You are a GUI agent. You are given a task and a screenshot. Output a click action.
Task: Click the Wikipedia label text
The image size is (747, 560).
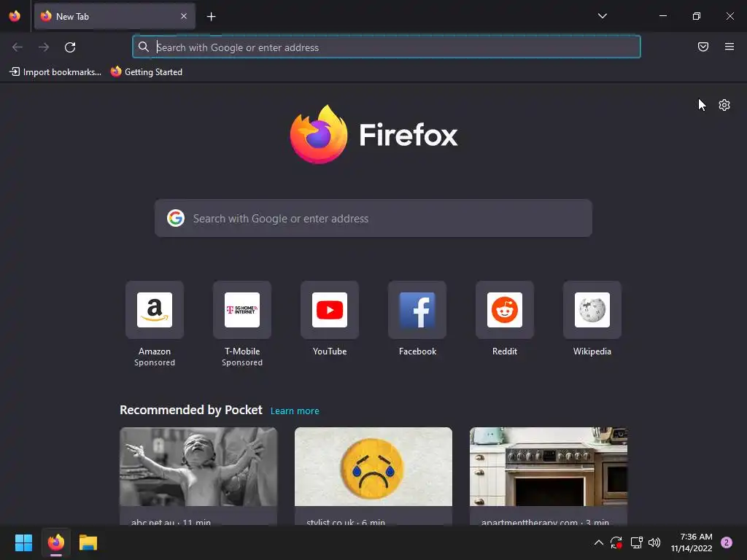point(592,351)
